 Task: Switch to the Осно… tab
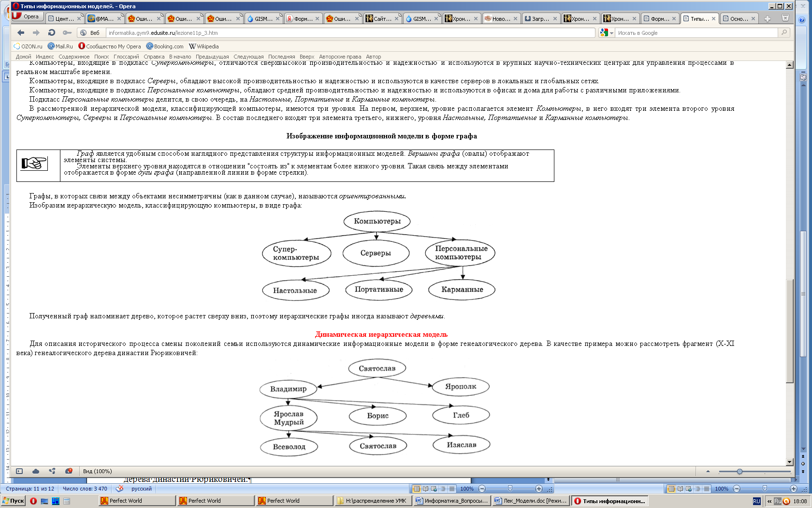coord(739,18)
